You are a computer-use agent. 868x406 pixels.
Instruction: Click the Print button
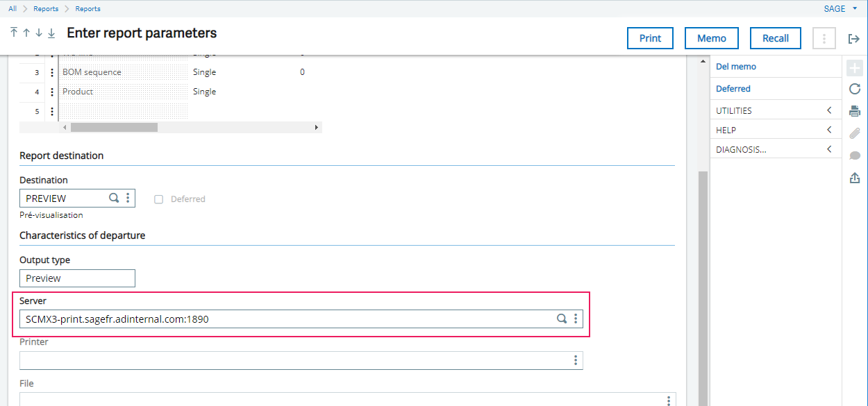(x=650, y=38)
